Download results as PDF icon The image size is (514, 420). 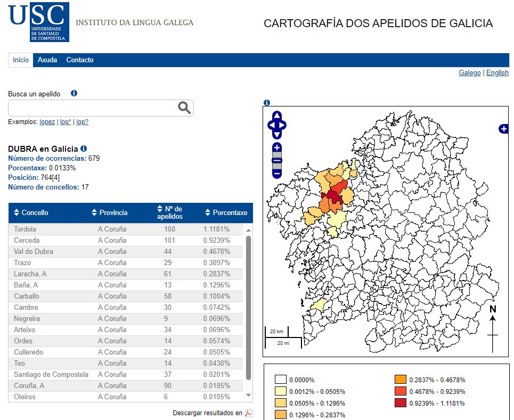point(249,413)
